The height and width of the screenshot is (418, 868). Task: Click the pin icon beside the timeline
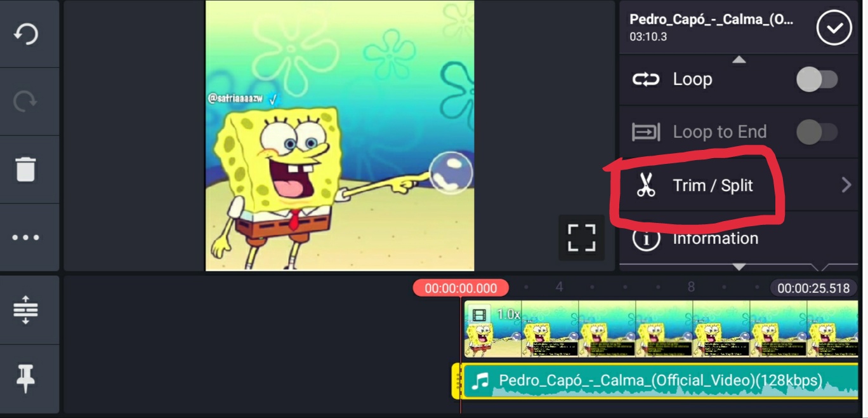(x=25, y=379)
